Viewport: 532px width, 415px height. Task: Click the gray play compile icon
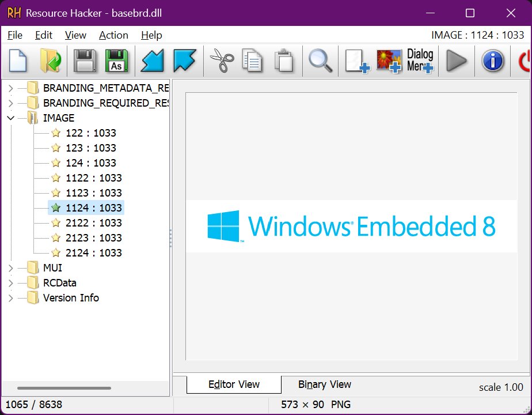click(x=457, y=61)
